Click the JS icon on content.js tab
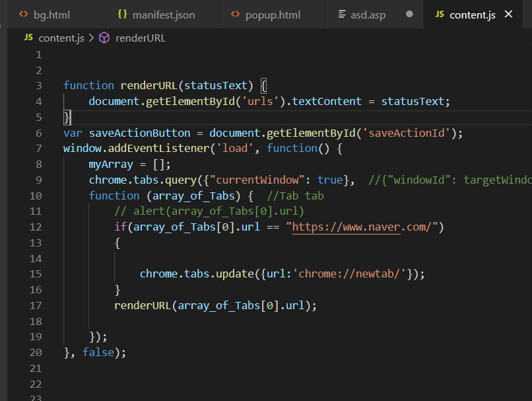The image size is (532, 401). point(440,15)
